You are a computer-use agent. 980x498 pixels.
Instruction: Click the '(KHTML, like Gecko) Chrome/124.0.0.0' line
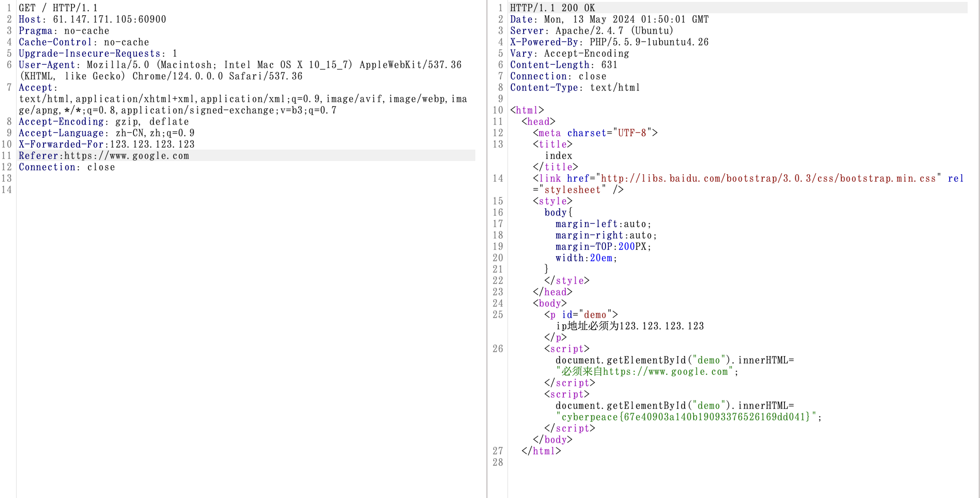pyautogui.click(x=160, y=76)
